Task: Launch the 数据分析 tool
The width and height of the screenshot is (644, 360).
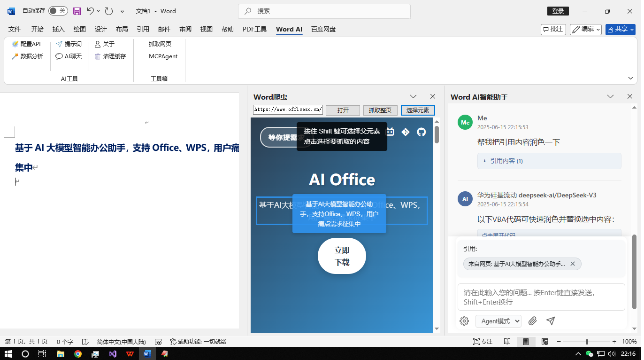Action: [27, 56]
